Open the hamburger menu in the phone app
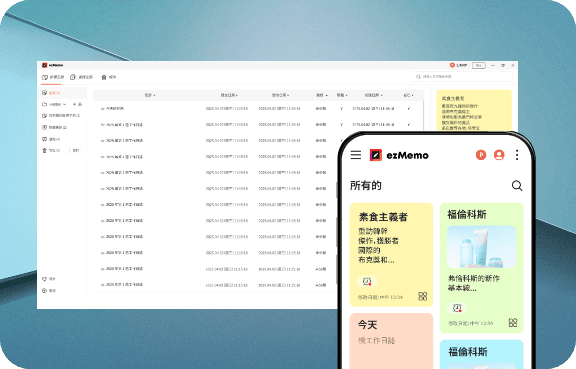Viewport: 576px width, 369px height. pos(356,155)
